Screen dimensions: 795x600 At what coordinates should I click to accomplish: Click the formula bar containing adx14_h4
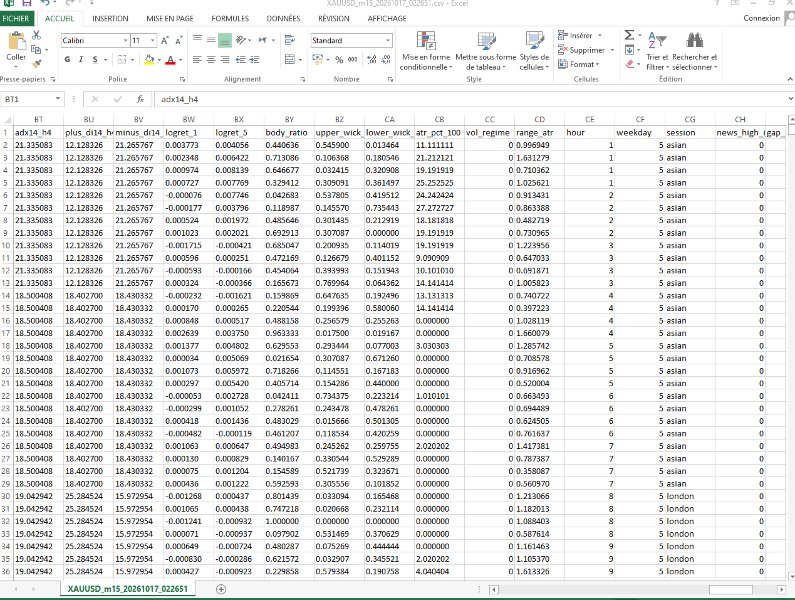click(469, 99)
